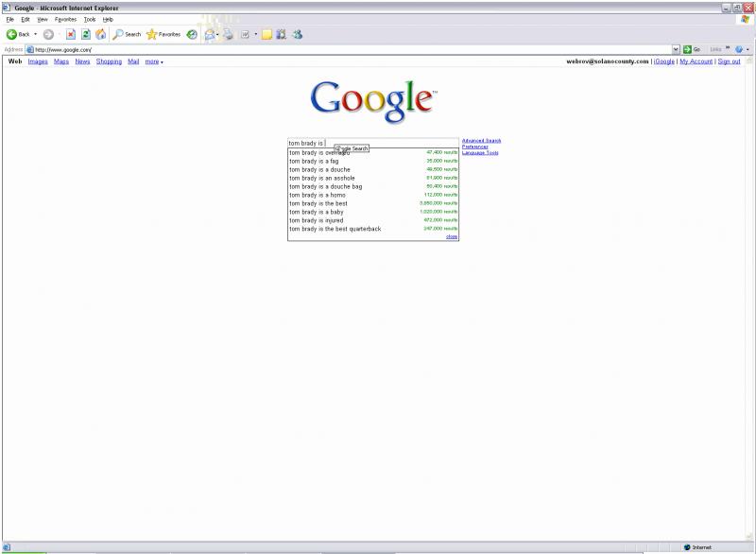The height and width of the screenshot is (554, 756).
Task: Open the View menu
Action: pos(43,19)
